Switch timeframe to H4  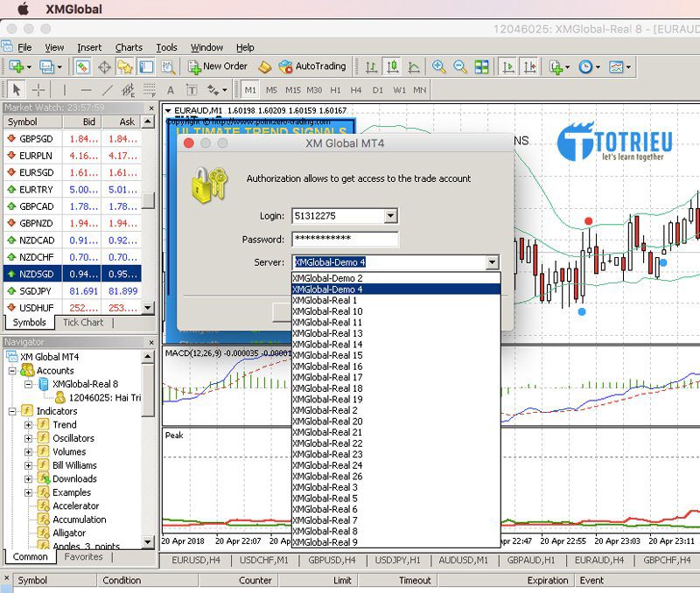(x=356, y=90)
